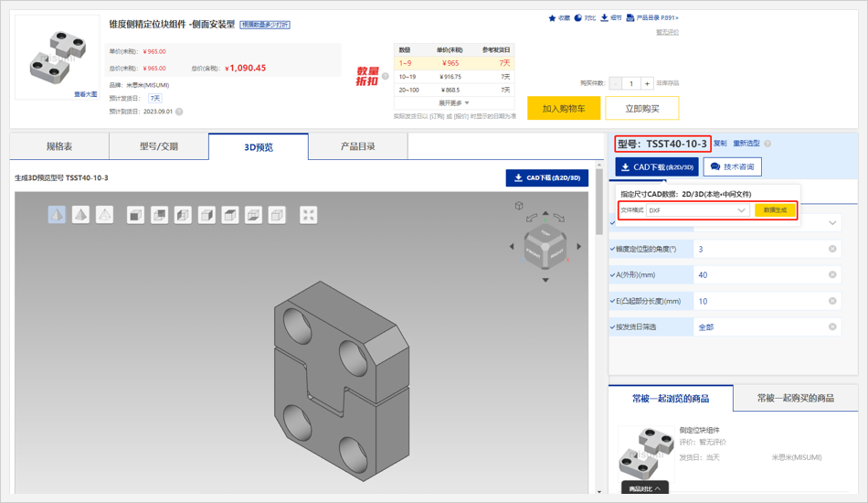Screen dimensions: 868x503
Task: Expand the dropdown chevron behind the CAD popup
Action: pyautogui.click(x=832, y=222)
